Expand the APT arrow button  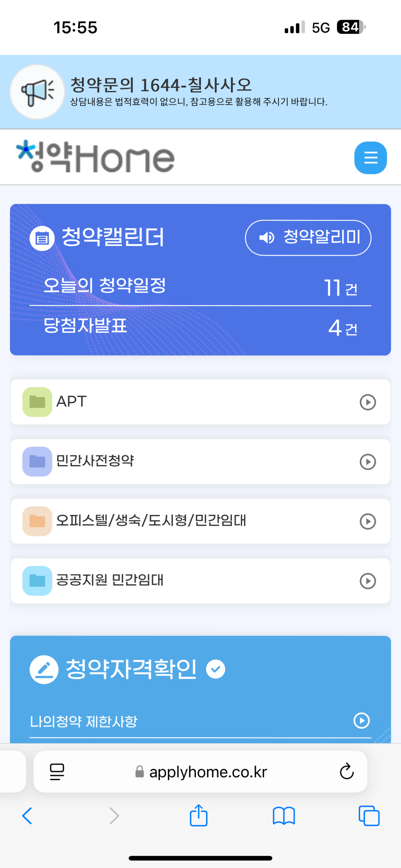367,402
